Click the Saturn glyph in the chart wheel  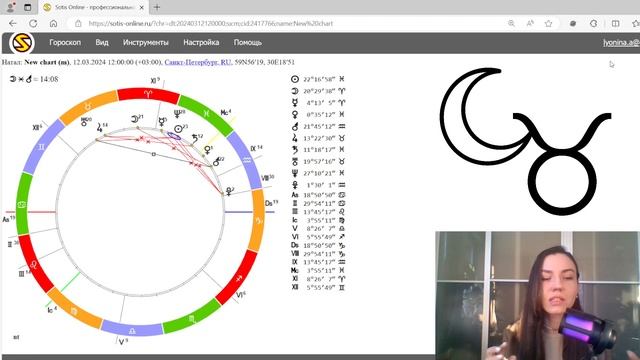pyautogui.click(x=195, y=139)
